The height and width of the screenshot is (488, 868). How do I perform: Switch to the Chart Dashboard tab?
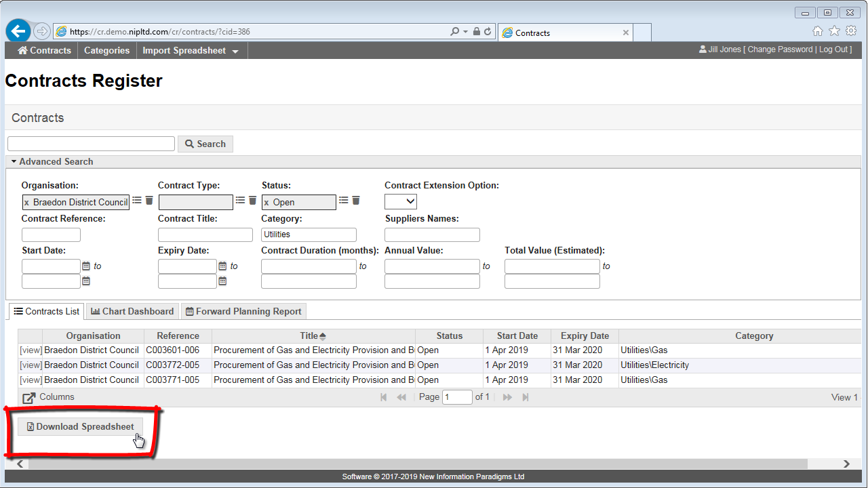pos(133,311)
